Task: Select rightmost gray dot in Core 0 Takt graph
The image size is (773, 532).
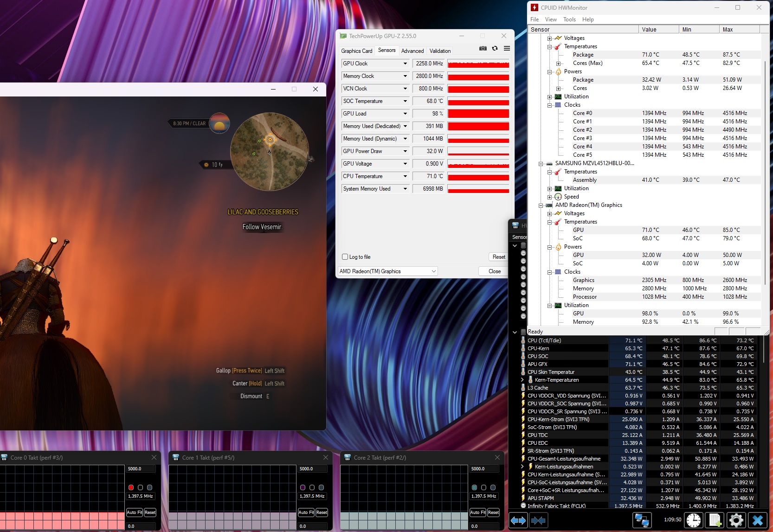Action: [x=149, y=487]
